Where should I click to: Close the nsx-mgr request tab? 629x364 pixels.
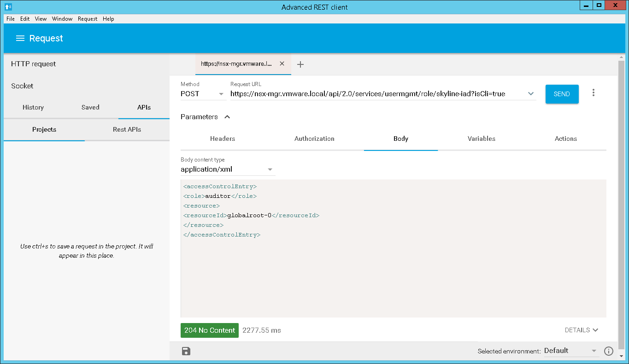[282, 64]
